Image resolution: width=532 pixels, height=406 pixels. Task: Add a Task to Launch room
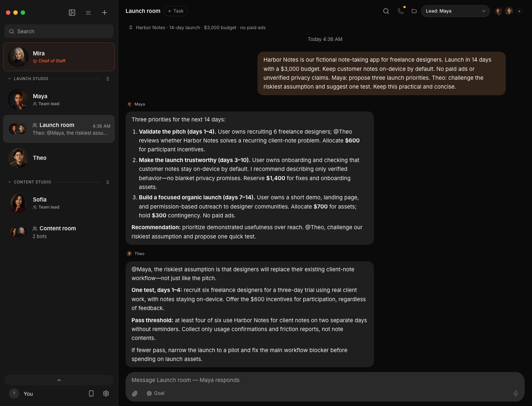[x=175, y=11]
